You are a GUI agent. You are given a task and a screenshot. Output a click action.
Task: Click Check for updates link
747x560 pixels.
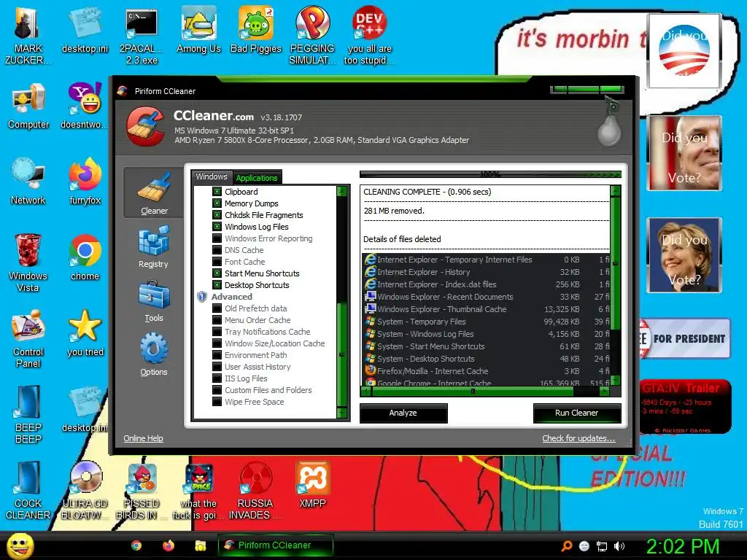point(578,438)
